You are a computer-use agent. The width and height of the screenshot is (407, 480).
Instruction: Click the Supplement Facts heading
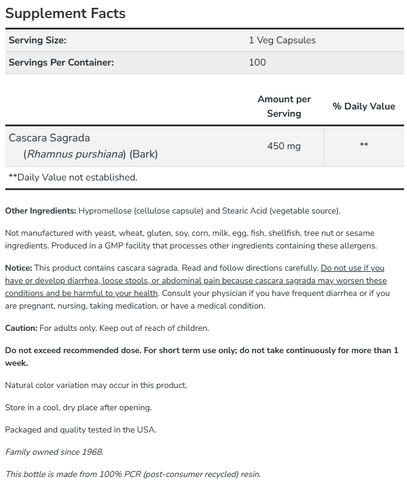65,14
